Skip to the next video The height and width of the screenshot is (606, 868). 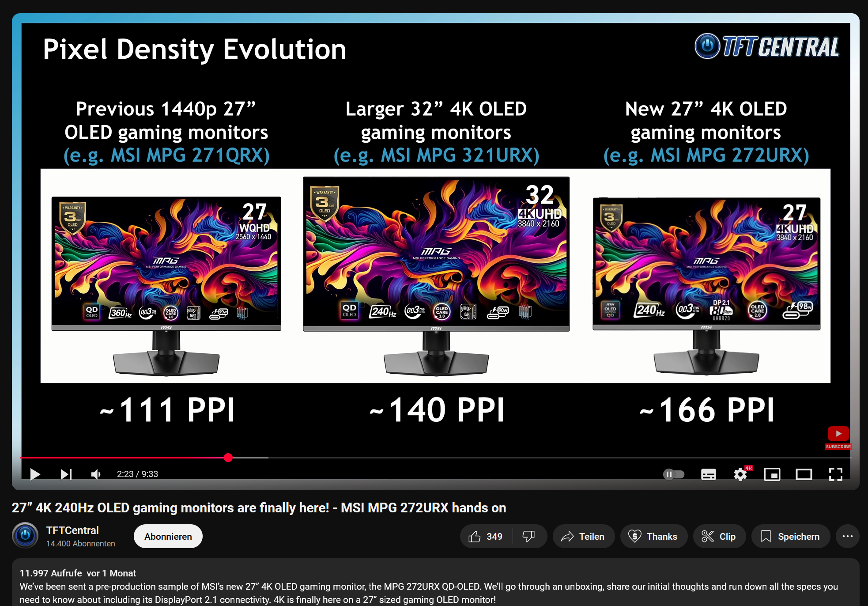[66, 474]
